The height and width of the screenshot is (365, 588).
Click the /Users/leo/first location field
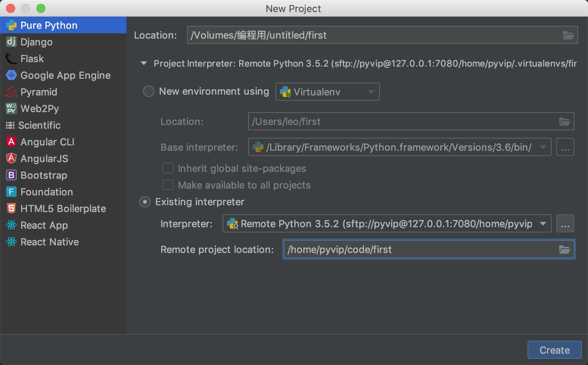(x=411, y=122)
